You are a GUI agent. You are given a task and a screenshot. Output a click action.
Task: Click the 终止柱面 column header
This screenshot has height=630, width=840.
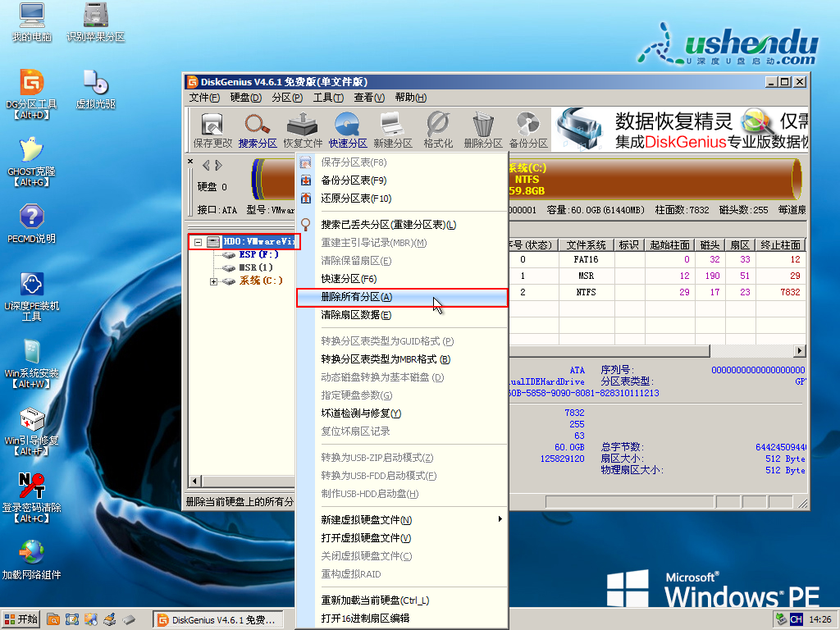[x=780, y=245]
